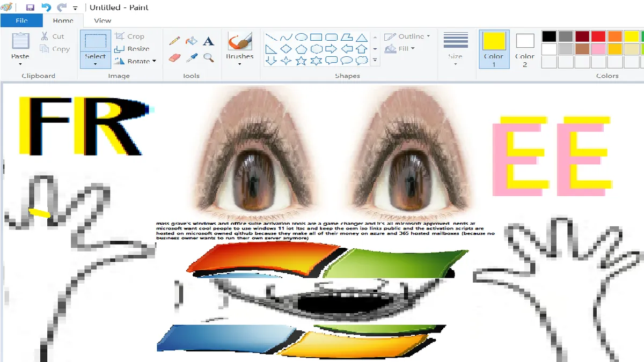Open the shape Outline dropdown
This screenshot has width=644, height=362.
pyautogui.click(x=408, y=36)
